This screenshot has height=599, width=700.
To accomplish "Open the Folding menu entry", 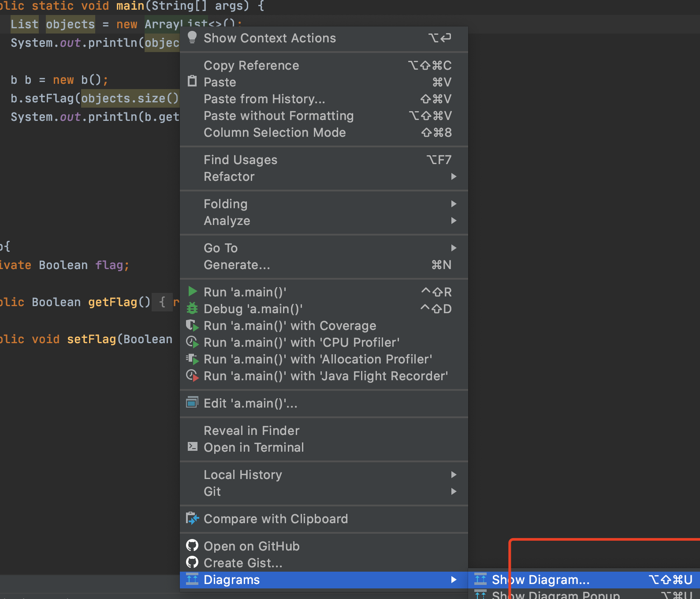I will coord(324,204).
